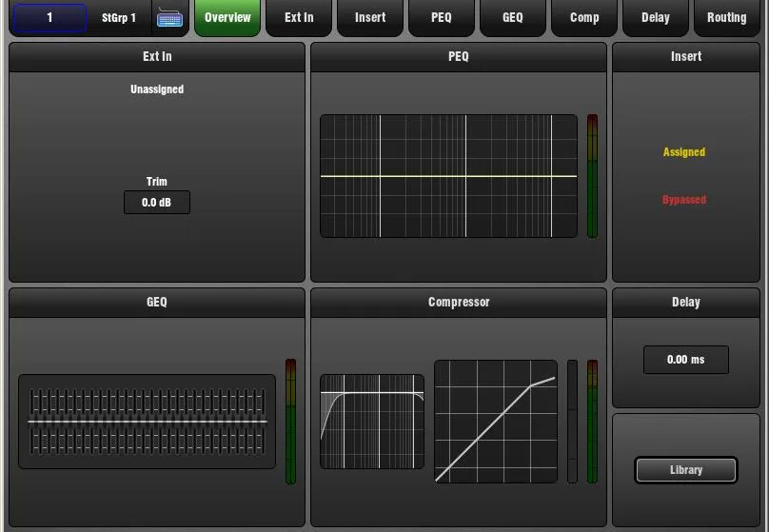
Task: Click the compressor gain reduction meter
Action: (572, 422)
